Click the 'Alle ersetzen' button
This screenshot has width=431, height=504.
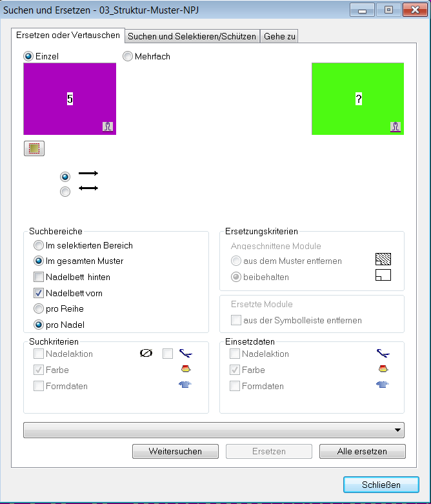[x=362, y=451]
